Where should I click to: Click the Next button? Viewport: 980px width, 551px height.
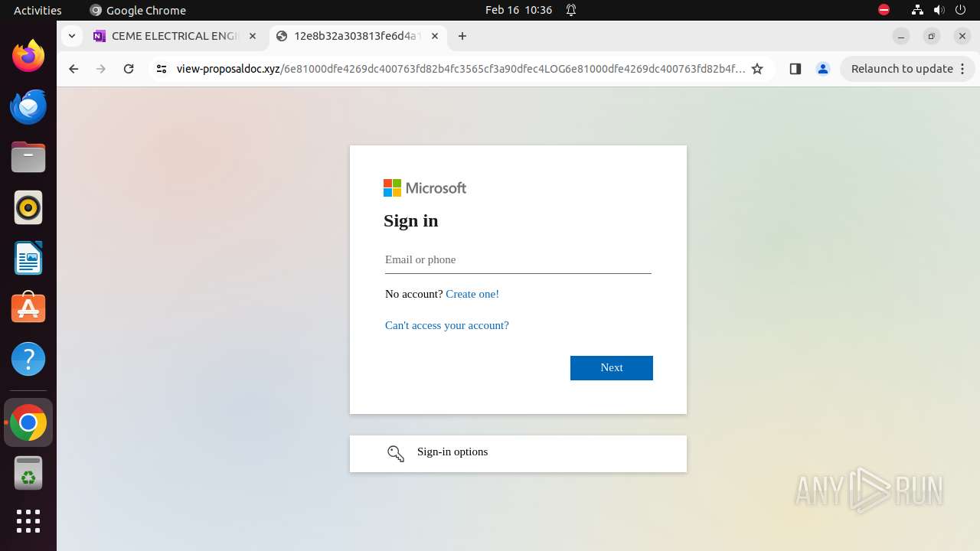(612, 368)
